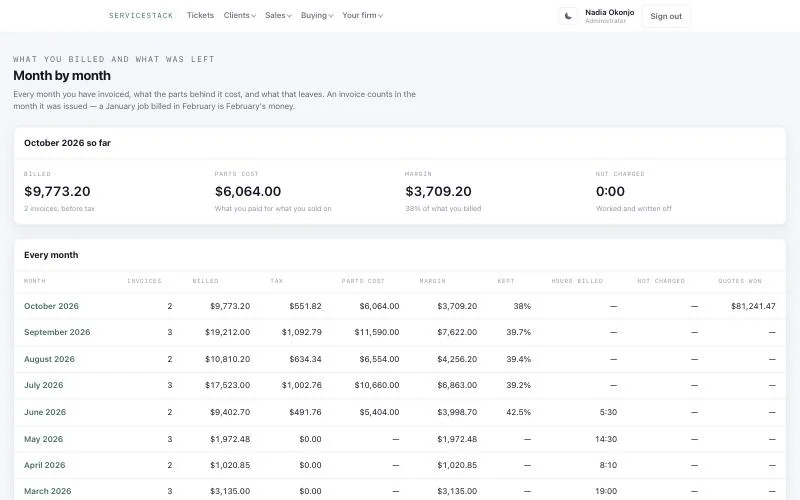Toggle dark mode moon icon
Image resolution: width=800 pixels, height=500 pixels.
[x=568, y=16]
